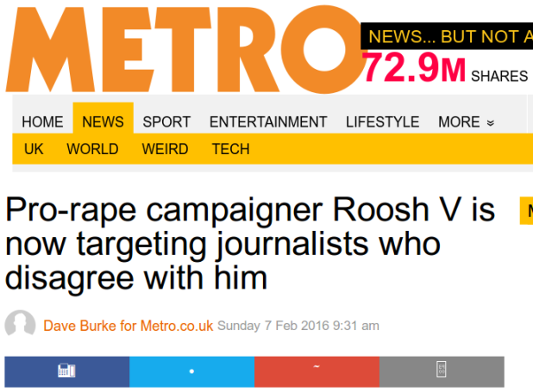This screenshot has width=533, height=392.
Task: Select the highlighted NEWS tab
Action: (103, 119)
